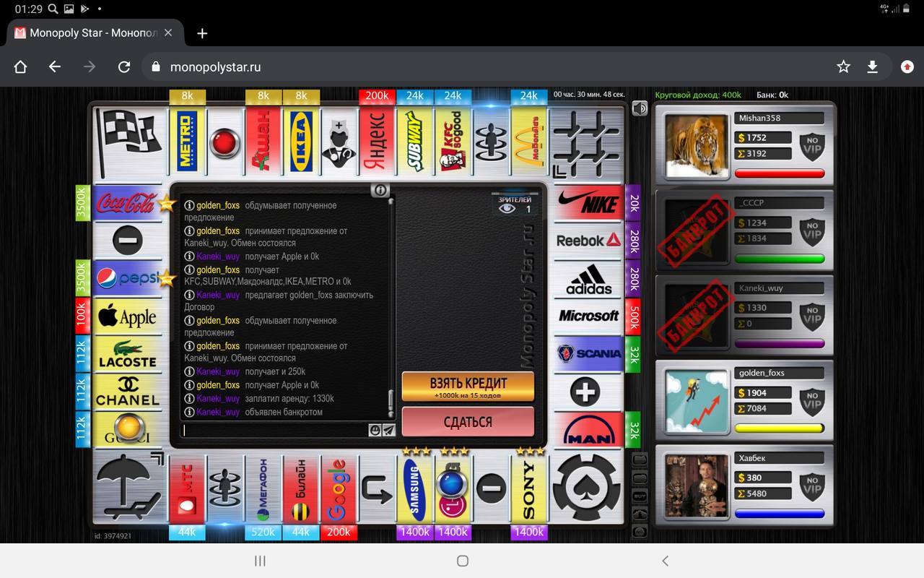Viewport: 924px width, 578px height.
Task: Open golden_foxs player avatar
Action: (x=696, y=402)
